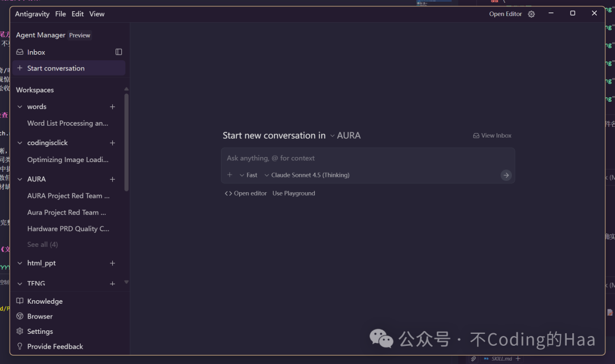Image resolution: width=615 pixels, height=364 pixels.
Task: Click attachment icon in background window
Action: pos(473,359)
